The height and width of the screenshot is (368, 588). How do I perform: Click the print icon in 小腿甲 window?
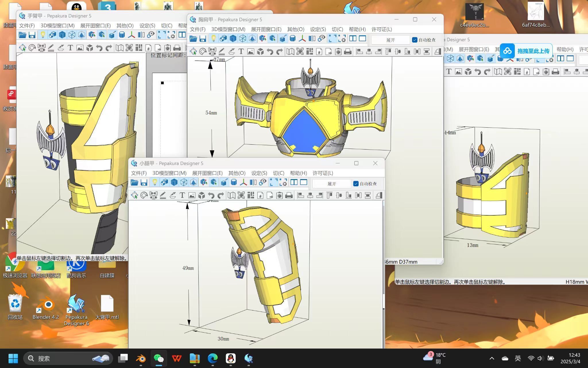[289, 195]
